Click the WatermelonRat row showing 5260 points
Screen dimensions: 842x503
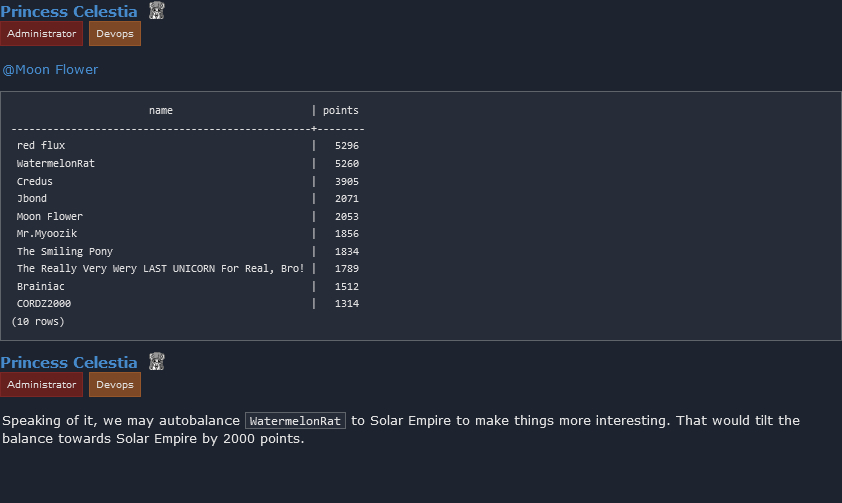click(56, 163)
